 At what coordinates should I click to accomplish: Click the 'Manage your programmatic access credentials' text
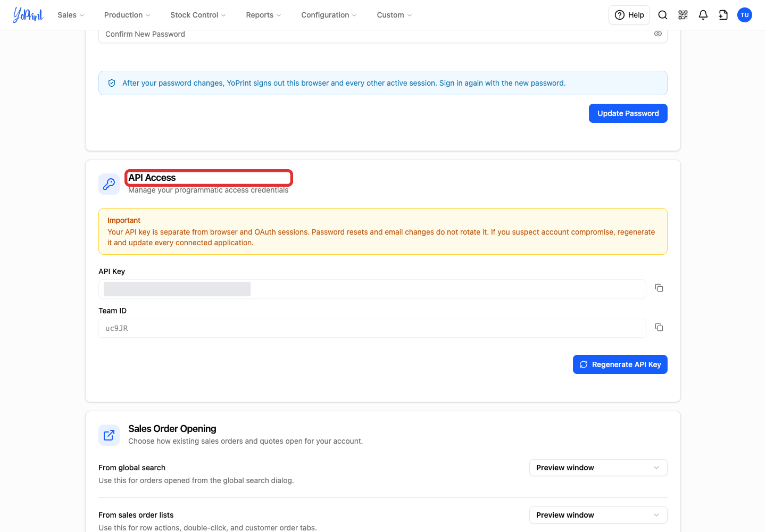point(209,190)
